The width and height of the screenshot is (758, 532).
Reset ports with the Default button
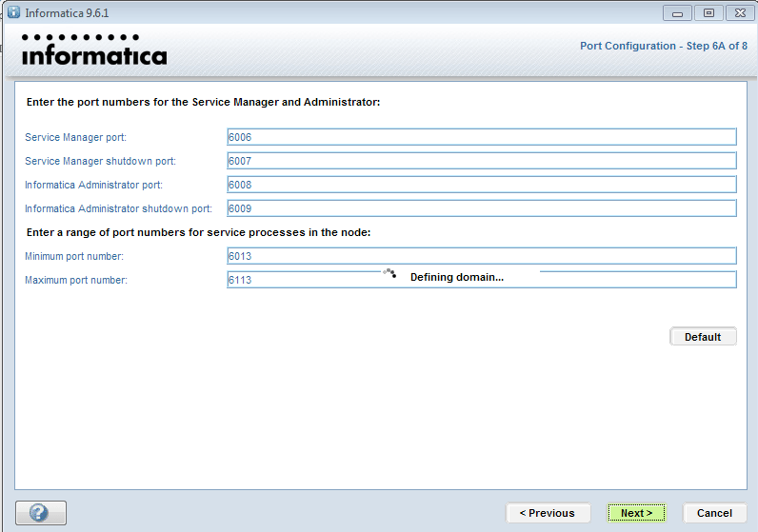pyautogui.click(x=703, y=337)
